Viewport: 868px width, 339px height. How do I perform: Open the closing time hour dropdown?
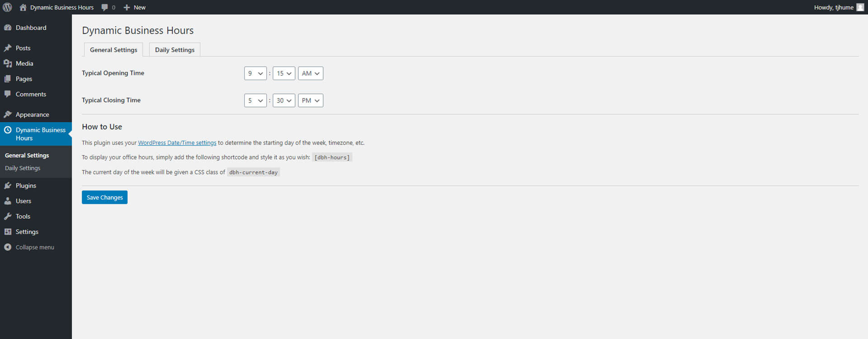tap(255, 100)
